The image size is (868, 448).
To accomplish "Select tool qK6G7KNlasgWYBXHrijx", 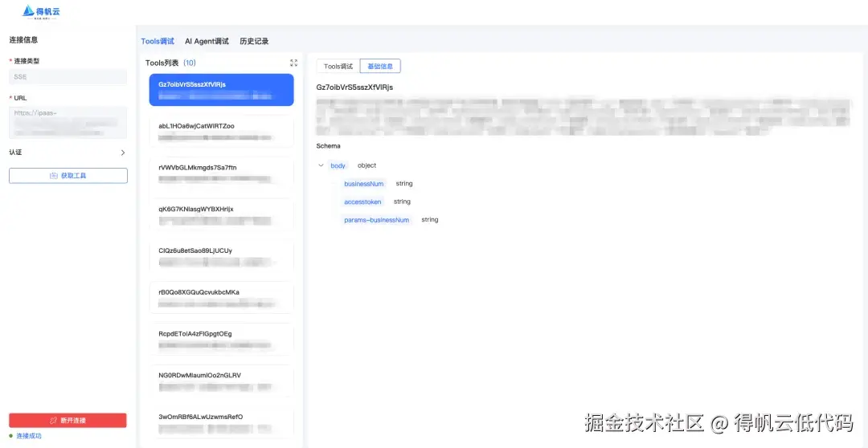I will click(222, 214).
